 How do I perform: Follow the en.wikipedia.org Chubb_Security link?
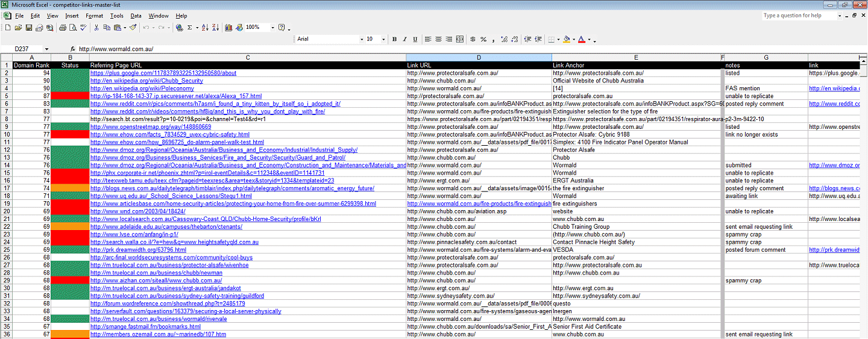146,81
